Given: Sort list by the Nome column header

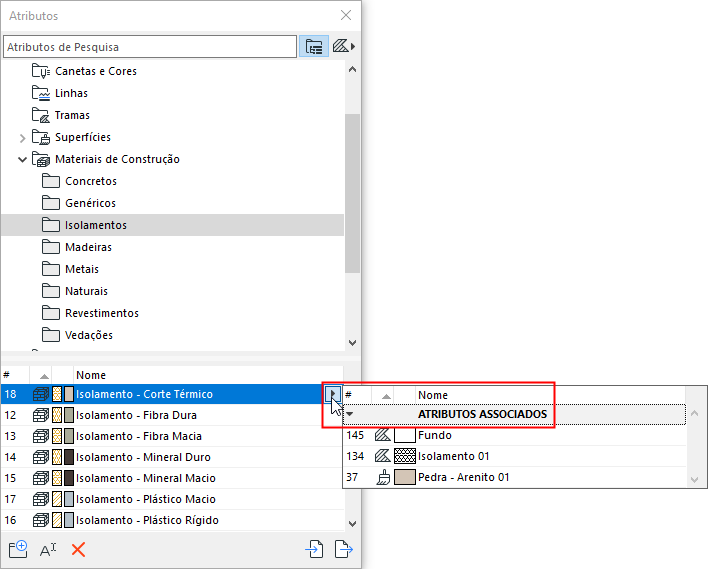Looking at the screenshot, I should tap(208, 375).
